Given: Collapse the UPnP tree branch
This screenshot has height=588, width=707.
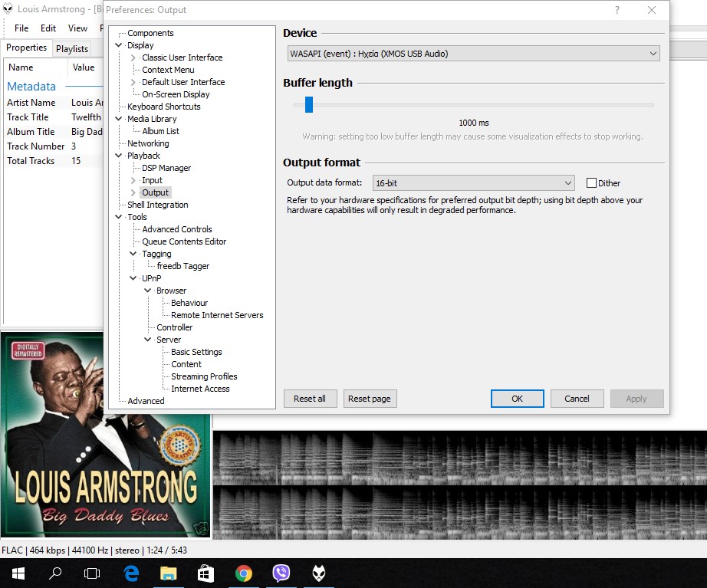Looking at the screenshot, I should tap(133, 278).
